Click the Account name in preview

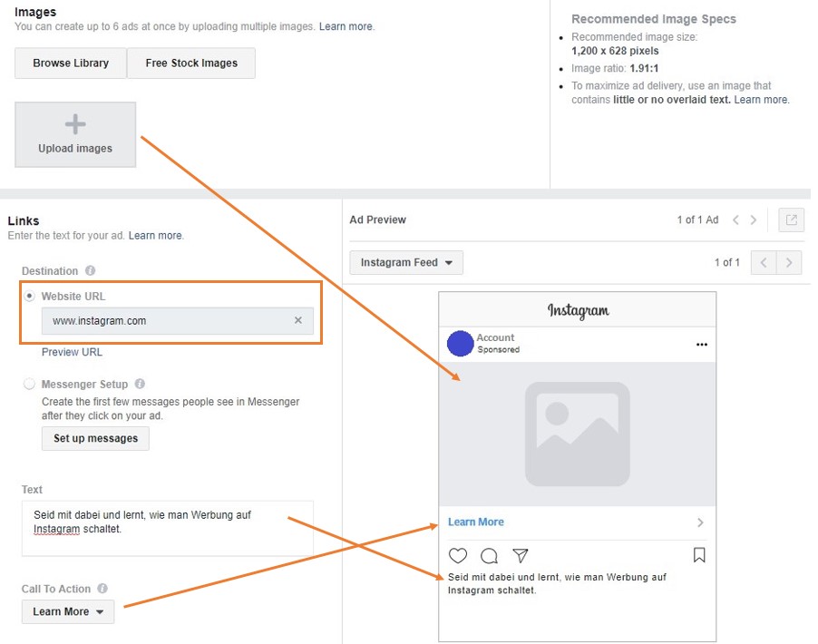pyautogui.click(x=495, y=337)
